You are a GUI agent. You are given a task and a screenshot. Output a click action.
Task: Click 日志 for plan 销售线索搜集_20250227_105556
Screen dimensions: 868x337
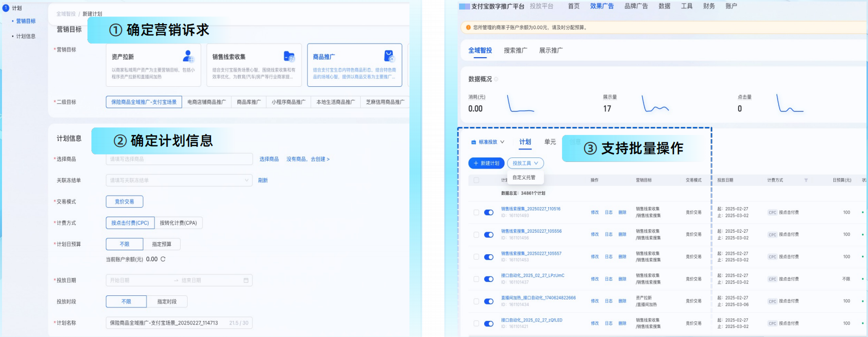(609, 235)
